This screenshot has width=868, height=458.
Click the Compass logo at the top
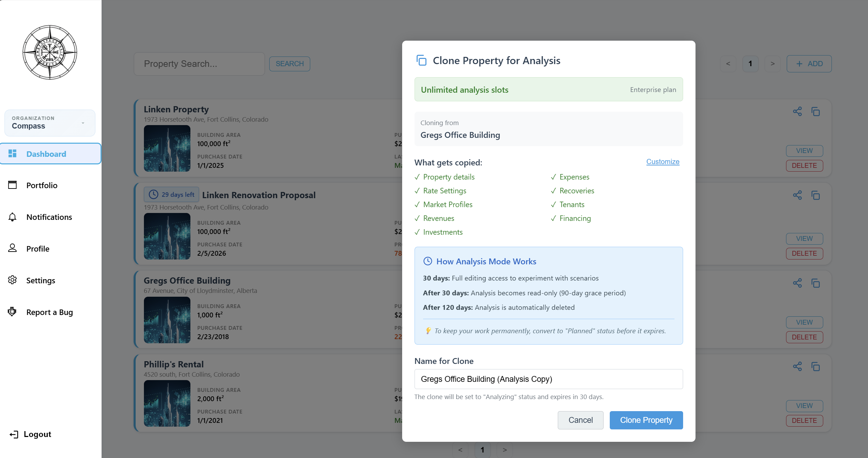50,52
